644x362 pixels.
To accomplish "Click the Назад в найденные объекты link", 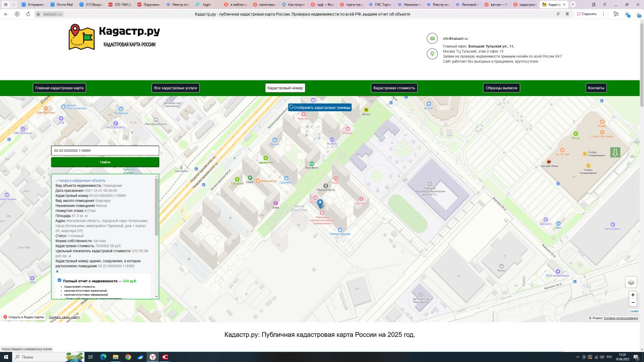I will tap(80, 180).
